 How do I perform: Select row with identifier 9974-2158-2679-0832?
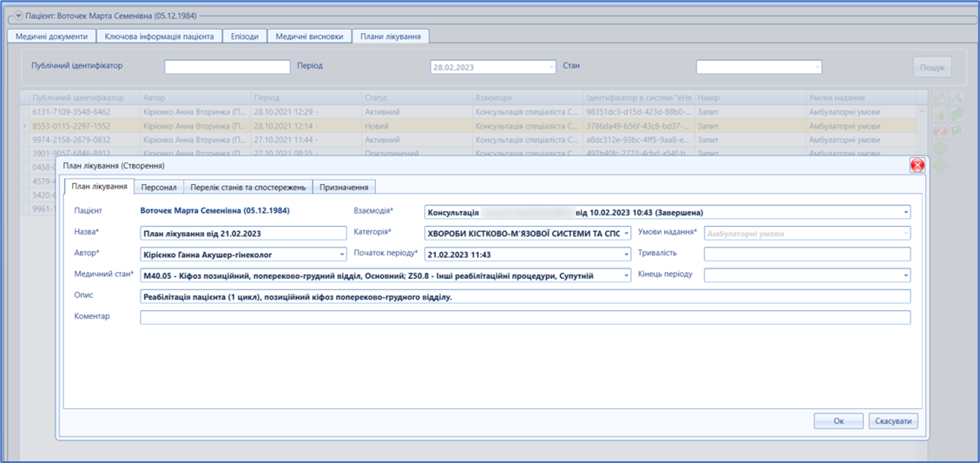[x=469, y=140]
